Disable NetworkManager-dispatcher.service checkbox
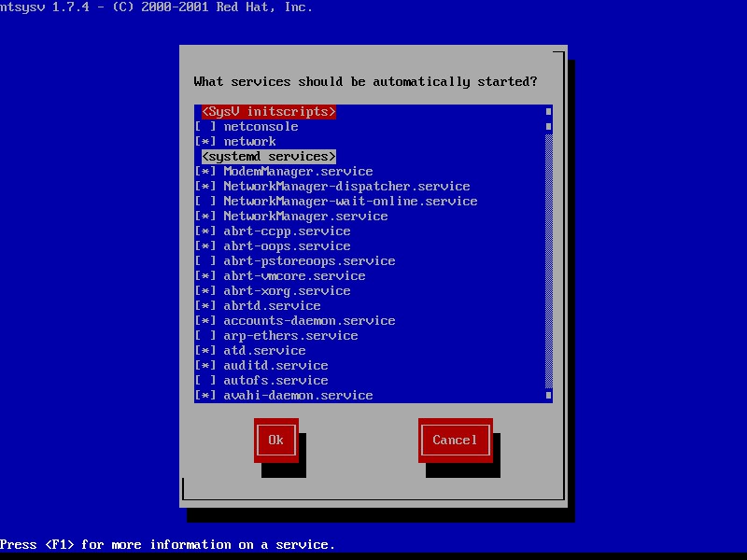 205,186
